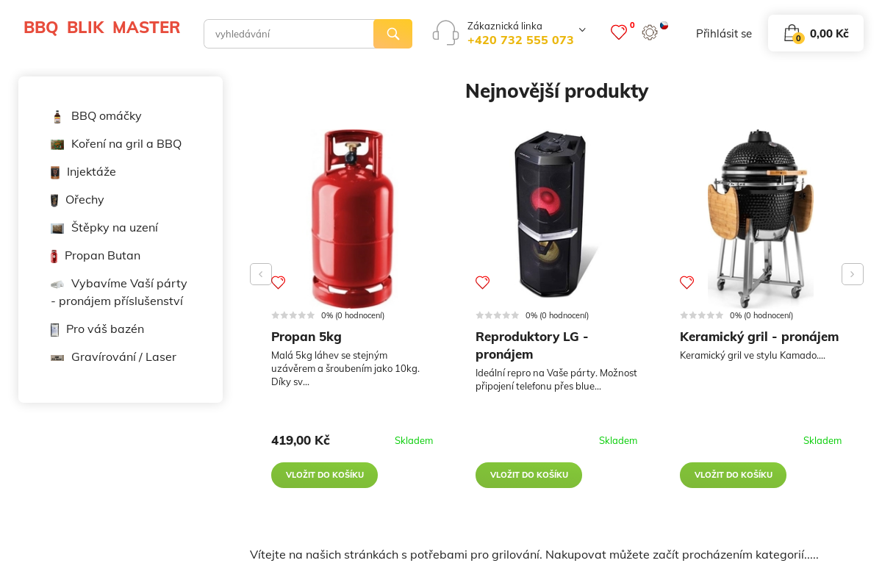The width and height of the screenshot is (882, 588).
Task: Click Přihlásit se link
Action: [723, 34]
